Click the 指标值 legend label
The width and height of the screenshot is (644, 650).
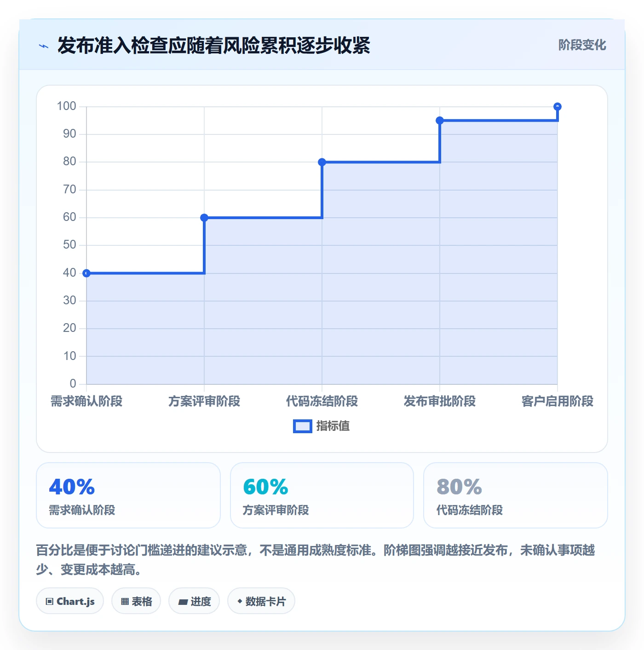click(x=333, y=426)
